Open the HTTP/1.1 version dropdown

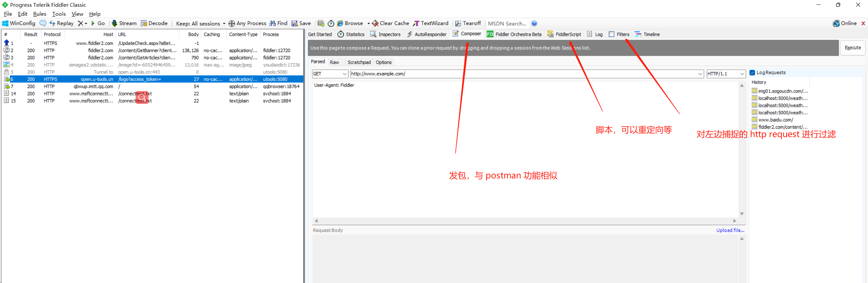[726, 74]
